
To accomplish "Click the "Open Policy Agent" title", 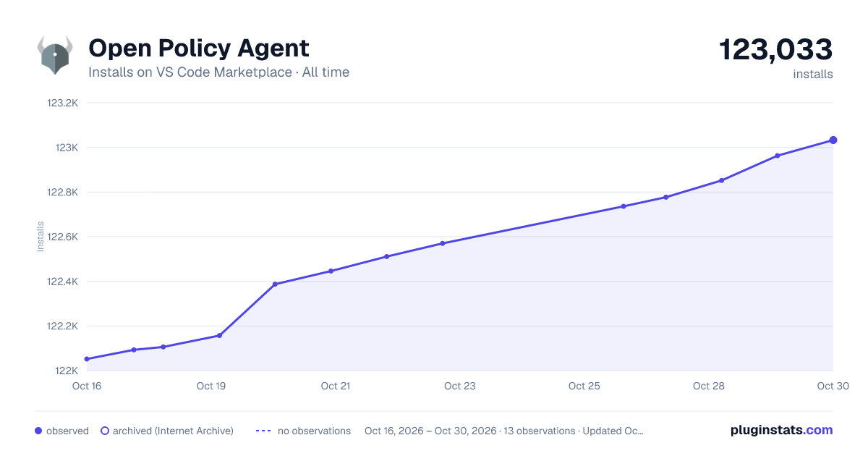I will (x=199, y=48).
